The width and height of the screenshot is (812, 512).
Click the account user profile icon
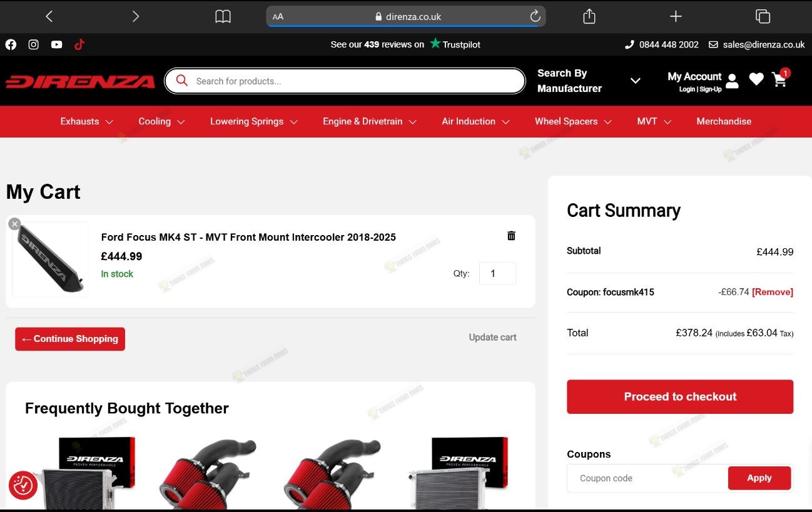click(x=733, y=81)
